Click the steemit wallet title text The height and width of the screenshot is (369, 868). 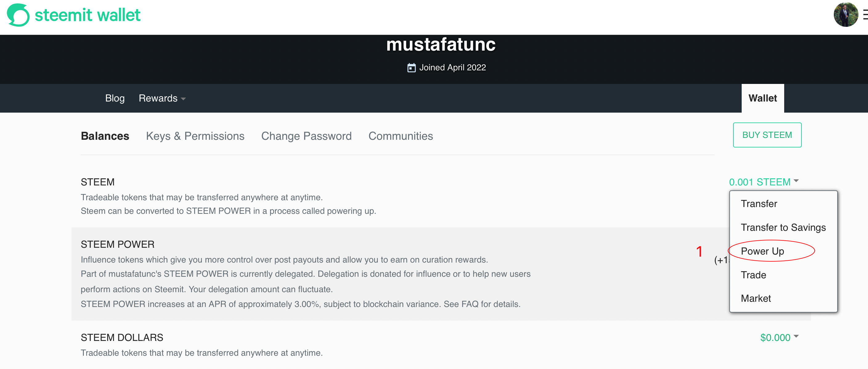pos(88,15)
